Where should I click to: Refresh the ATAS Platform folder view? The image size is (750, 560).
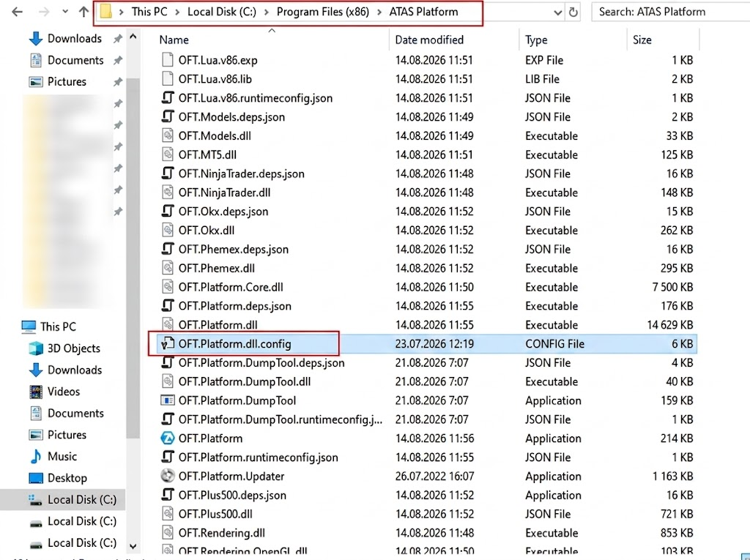coord(573,12)
